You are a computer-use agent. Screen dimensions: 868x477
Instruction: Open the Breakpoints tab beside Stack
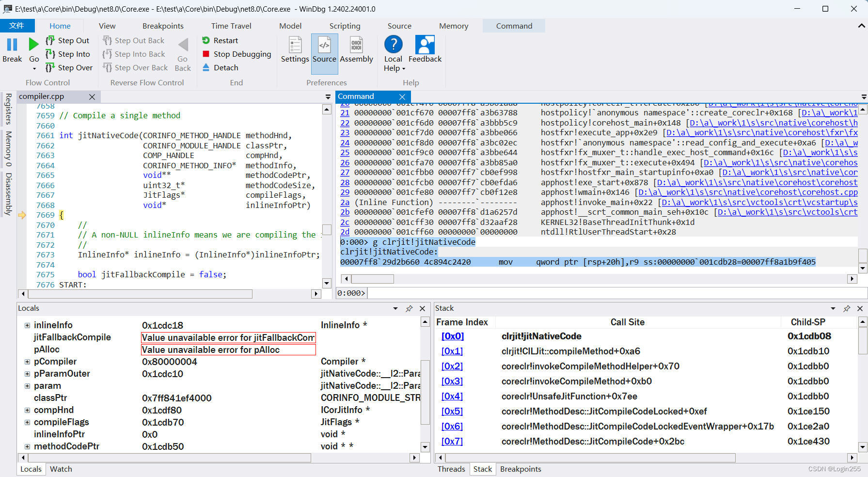click(521, 469)
